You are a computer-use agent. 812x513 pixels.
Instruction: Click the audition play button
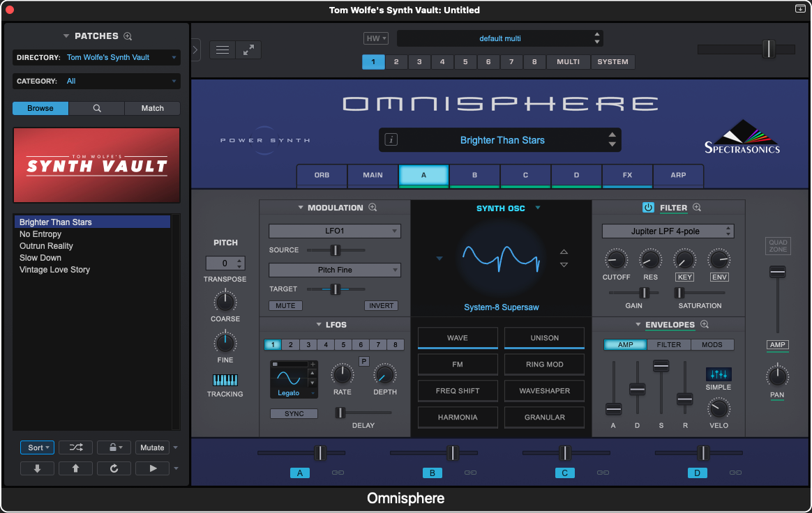pyautogui.click(x=152, y=468)
